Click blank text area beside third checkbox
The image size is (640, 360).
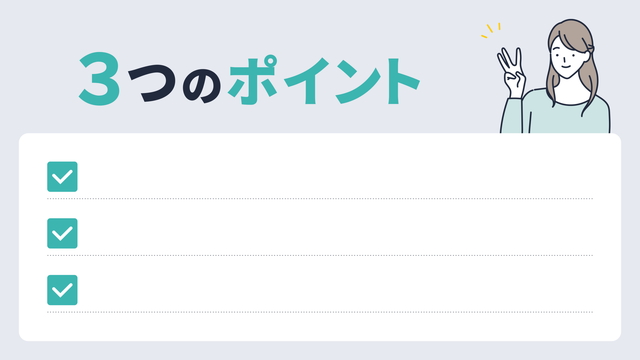[x=337, y=290]
